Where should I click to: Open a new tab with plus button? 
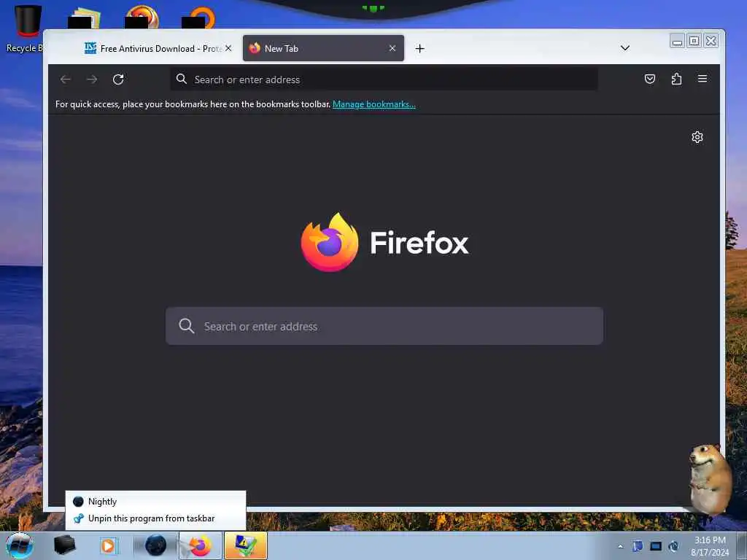[x=419, y=49]
